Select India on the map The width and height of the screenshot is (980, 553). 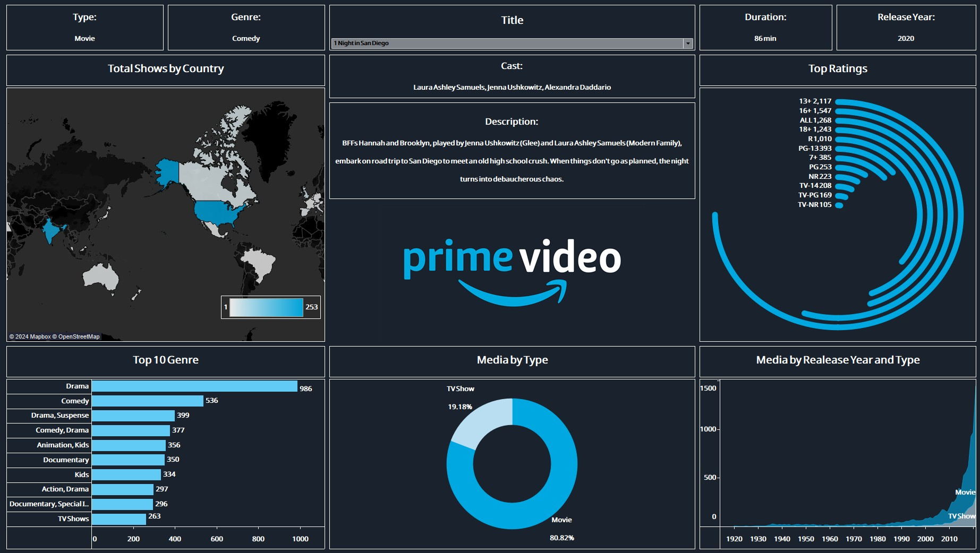pos(50,231)
